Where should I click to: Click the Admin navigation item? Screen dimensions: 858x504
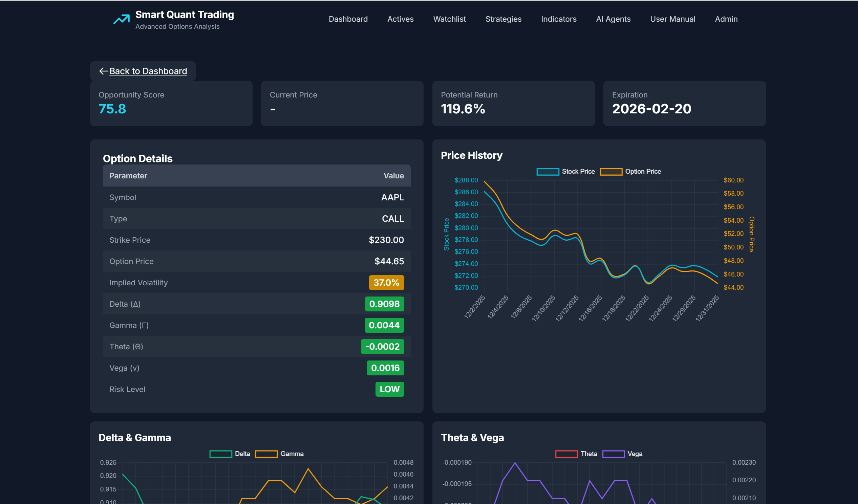[726, 19]
